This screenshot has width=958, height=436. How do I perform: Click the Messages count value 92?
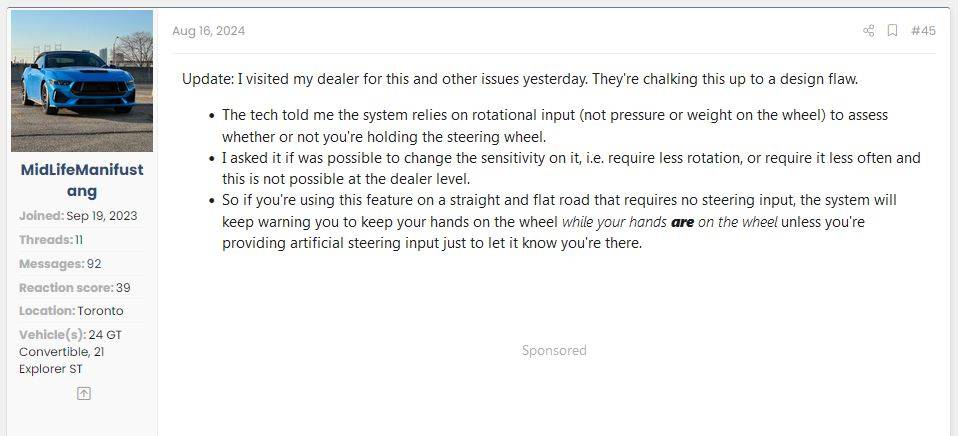94,264
